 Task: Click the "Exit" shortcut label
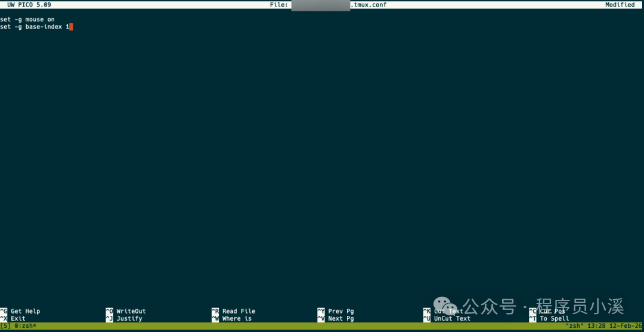tap(18, 318)
